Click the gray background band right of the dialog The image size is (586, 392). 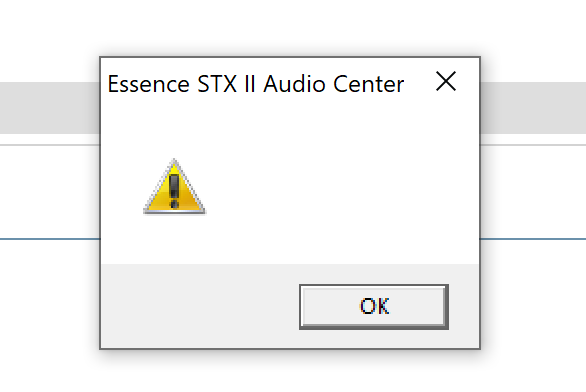[533, 108]
